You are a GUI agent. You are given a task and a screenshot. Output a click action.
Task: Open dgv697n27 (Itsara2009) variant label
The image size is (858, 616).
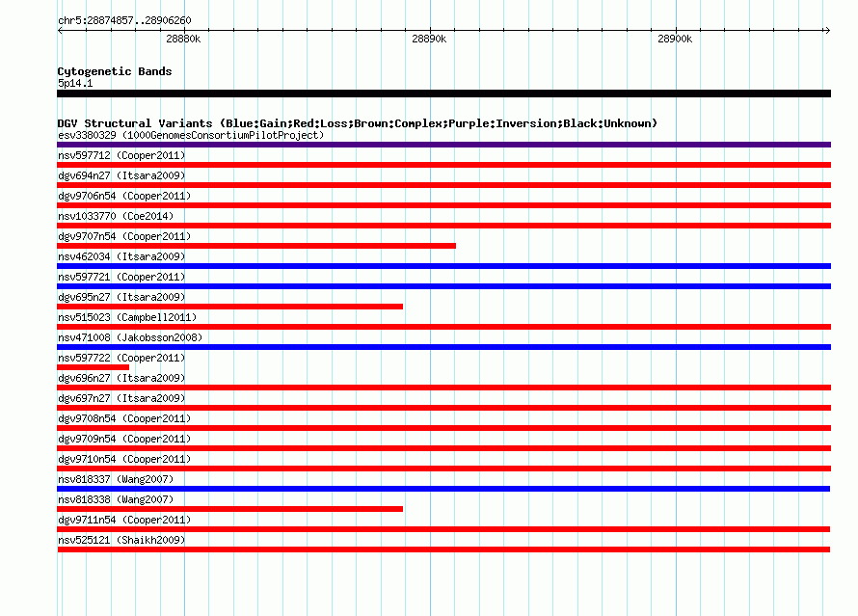pyautogui.click(x=121, y=398)
